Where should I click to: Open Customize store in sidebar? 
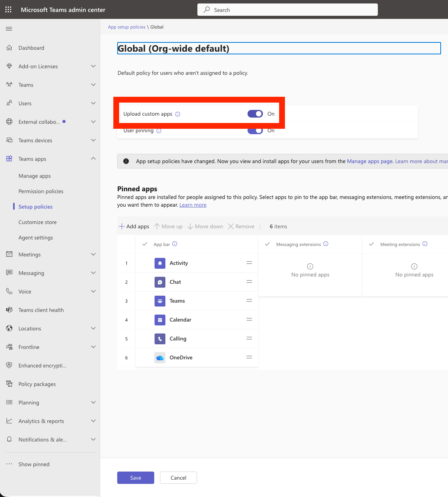tap(37, 222)
